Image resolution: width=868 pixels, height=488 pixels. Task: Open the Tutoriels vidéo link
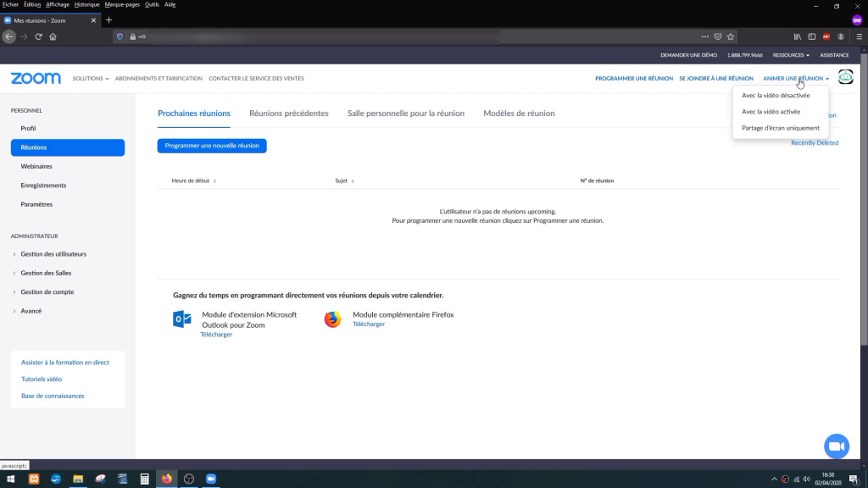tap(42, 379)
